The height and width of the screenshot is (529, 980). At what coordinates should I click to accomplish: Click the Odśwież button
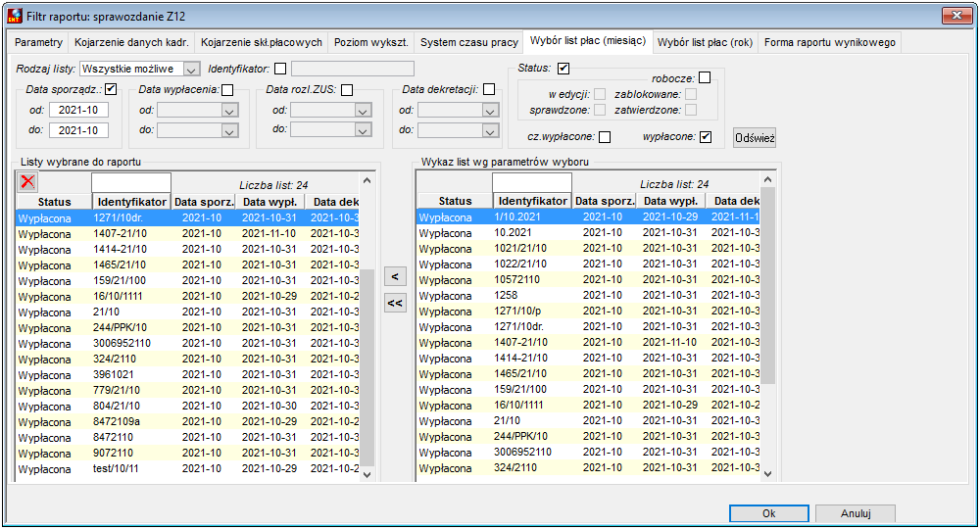[755, 137]
